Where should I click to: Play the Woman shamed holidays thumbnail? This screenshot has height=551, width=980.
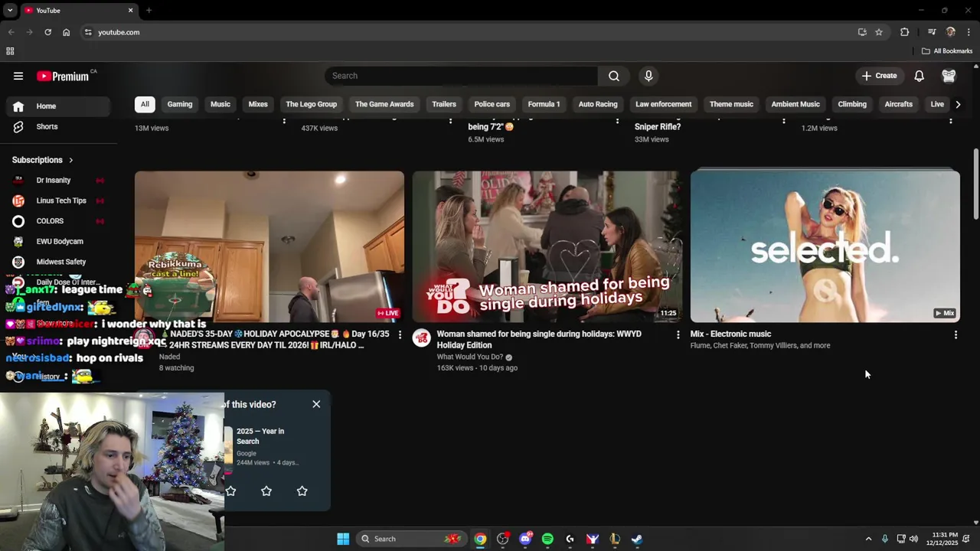(x=547, y=246)
